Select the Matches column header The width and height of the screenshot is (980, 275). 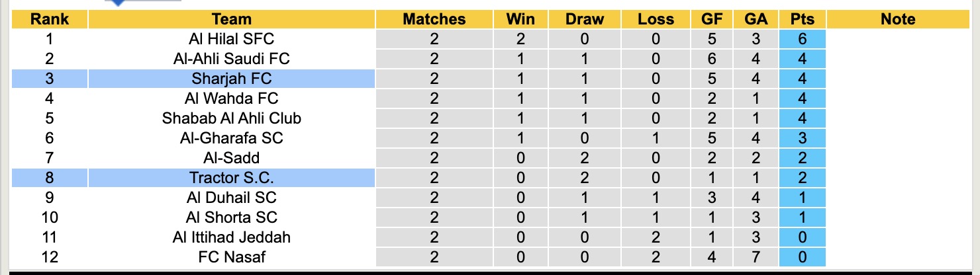point(434,19)
